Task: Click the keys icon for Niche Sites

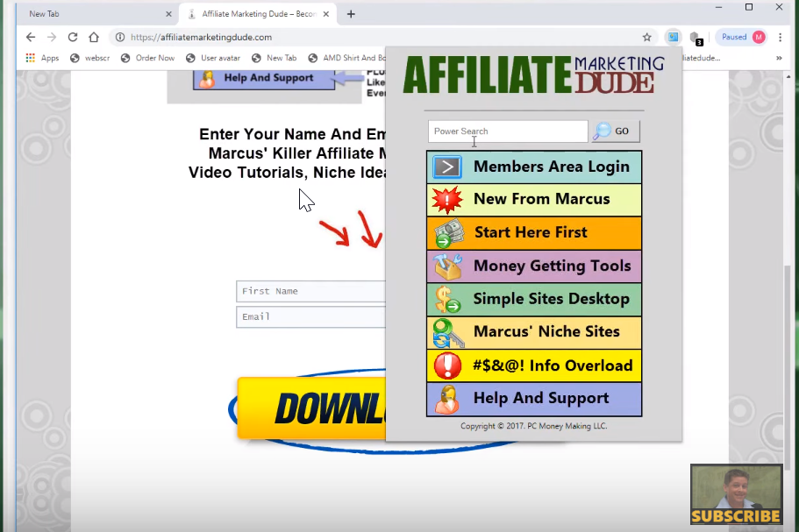Action: (x=448, y=332)
